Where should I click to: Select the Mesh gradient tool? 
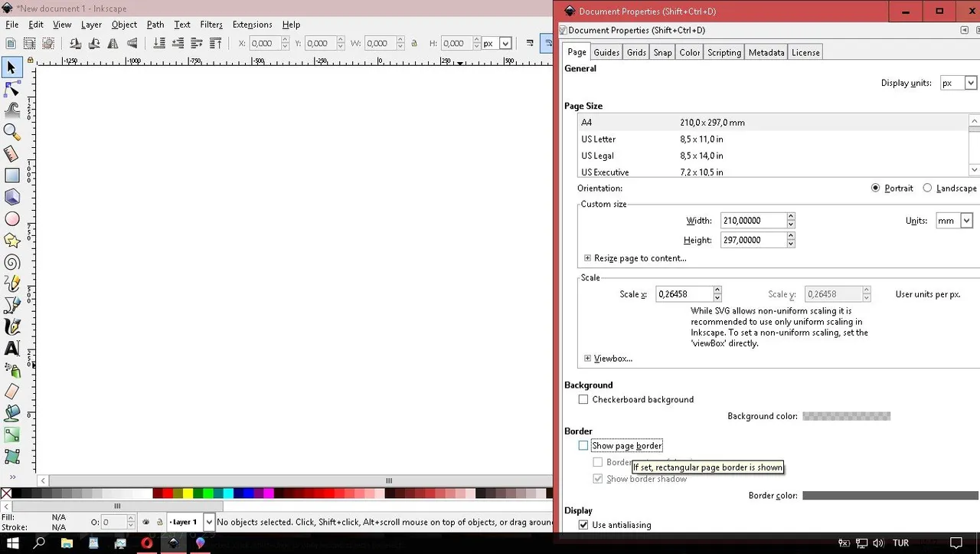coord(11,456)
